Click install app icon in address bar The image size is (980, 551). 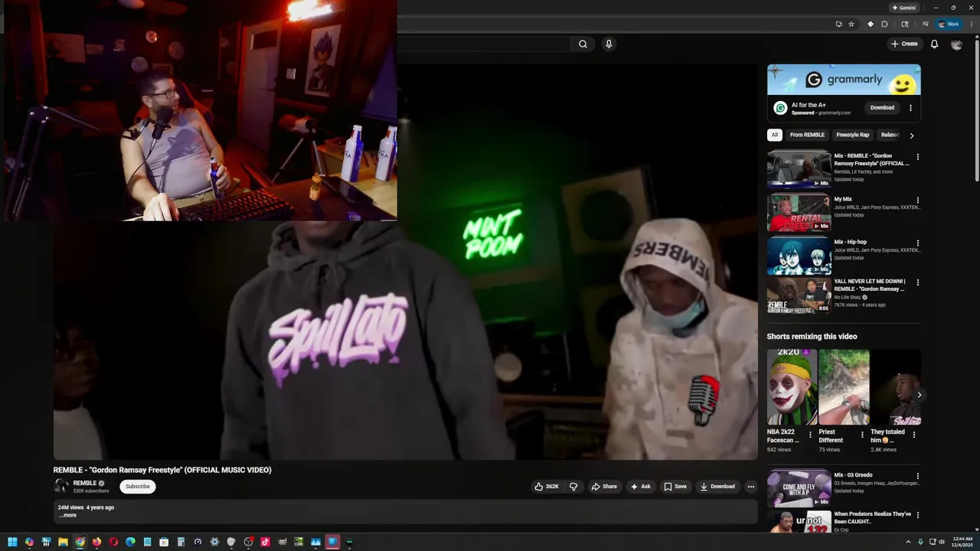click(x=838, y=24)
